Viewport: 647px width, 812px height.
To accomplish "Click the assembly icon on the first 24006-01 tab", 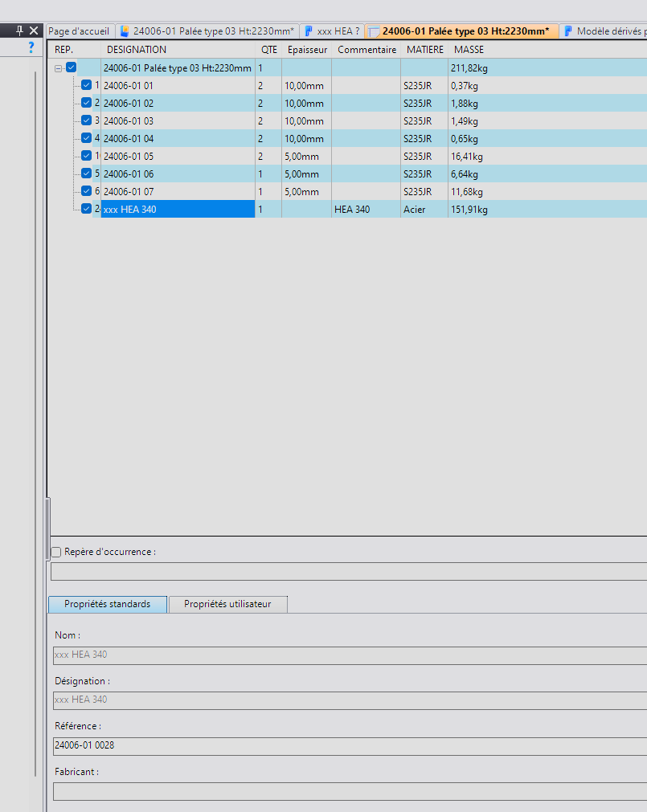I will (x=125, y=31).
